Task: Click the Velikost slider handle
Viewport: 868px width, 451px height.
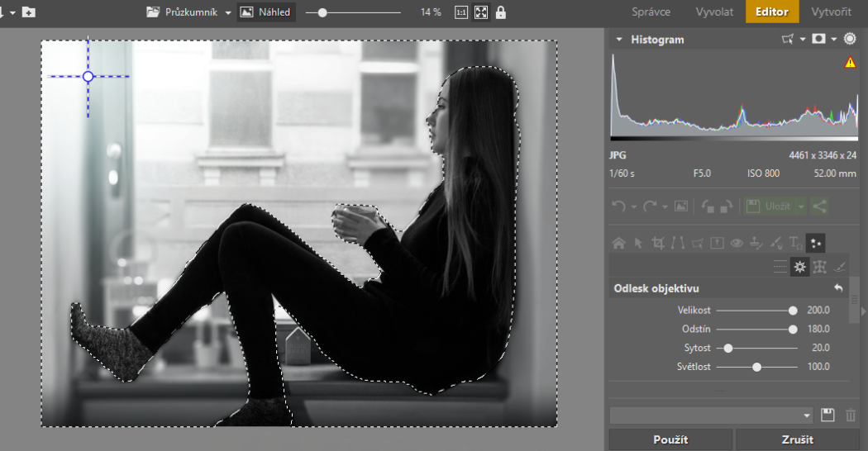Action: (x=793, y=311)
